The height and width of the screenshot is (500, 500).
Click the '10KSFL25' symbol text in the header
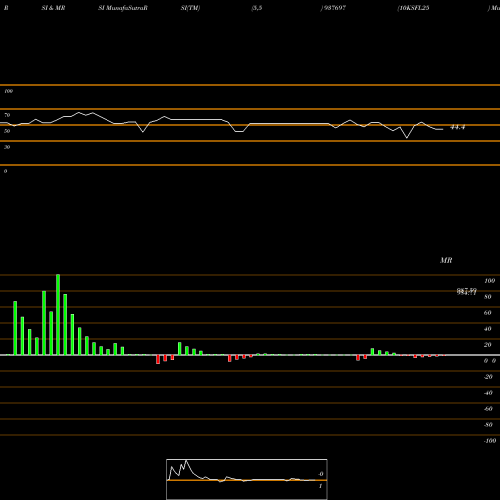pos(413,8)
